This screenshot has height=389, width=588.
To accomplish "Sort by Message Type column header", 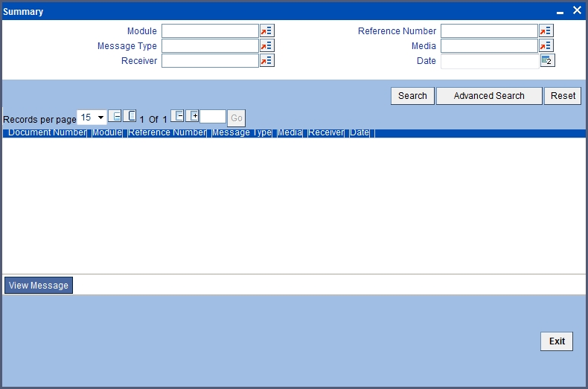I will (241, 132).
